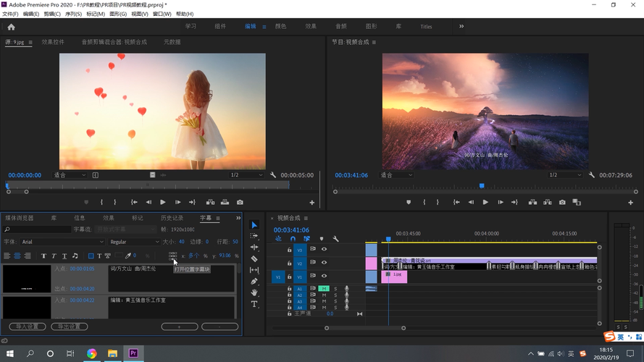Screen dimensions: 644x362
Task: Remove caption with minus button
Action: point(219,327)
